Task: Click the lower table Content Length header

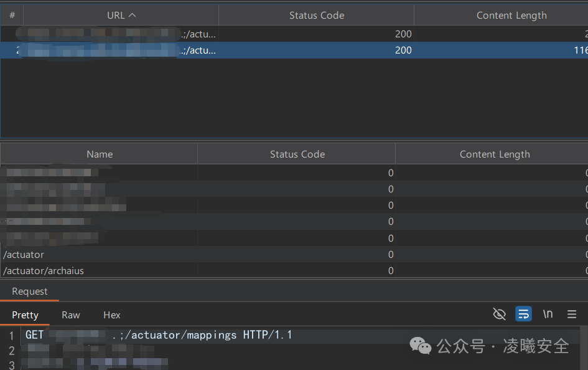Action: point(495,154)
